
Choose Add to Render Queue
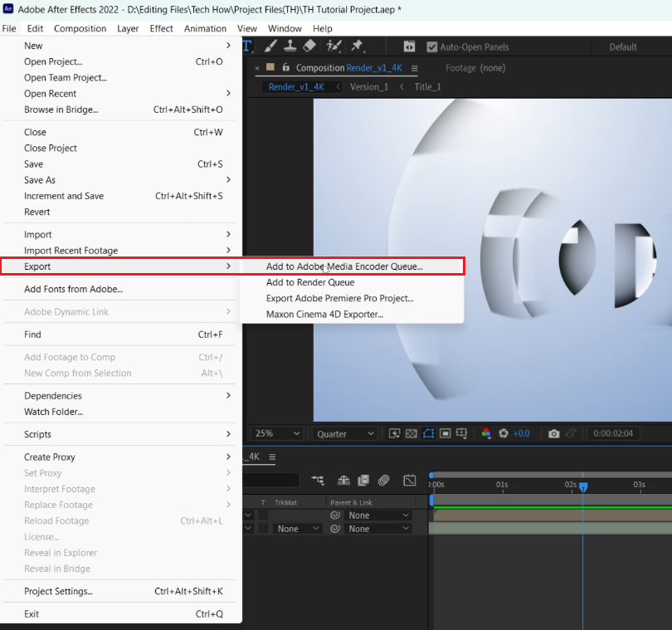pyautogui.click(x=352, y=282)
